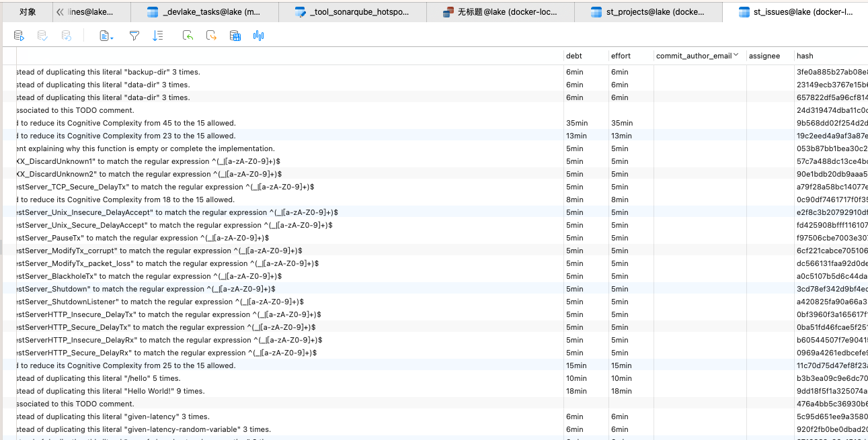Switch to the 无标题@lake query tab

point(500,12)
